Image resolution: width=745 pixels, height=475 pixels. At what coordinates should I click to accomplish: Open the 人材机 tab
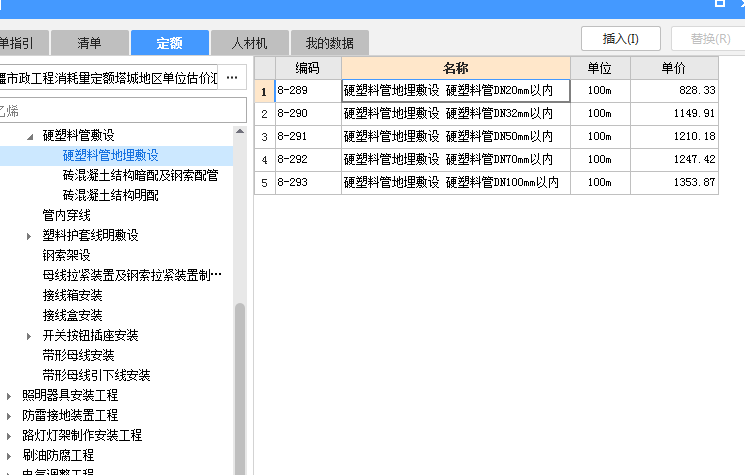pos(250,43)
